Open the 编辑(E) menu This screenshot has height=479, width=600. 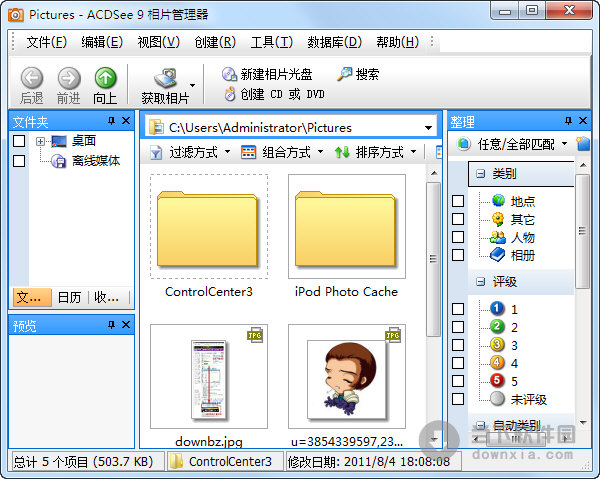pyautogui.click(x=102, y=42)
